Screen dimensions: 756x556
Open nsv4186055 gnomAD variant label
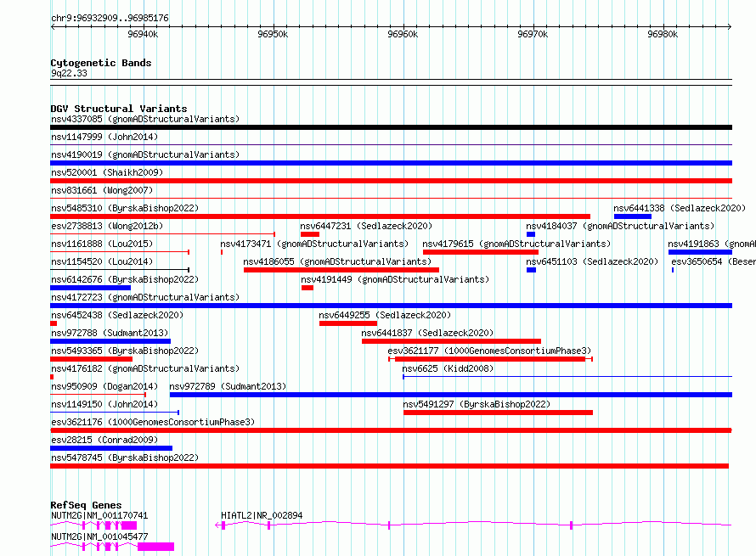tap(337, 261)
